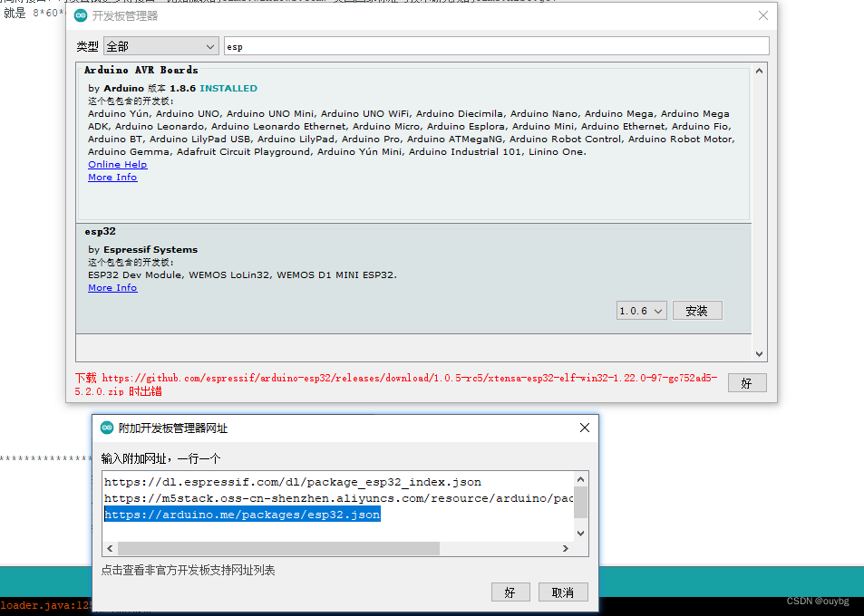Click the red download error message text
The height and width of the screenshot is (616, 864).
[396, 384]
